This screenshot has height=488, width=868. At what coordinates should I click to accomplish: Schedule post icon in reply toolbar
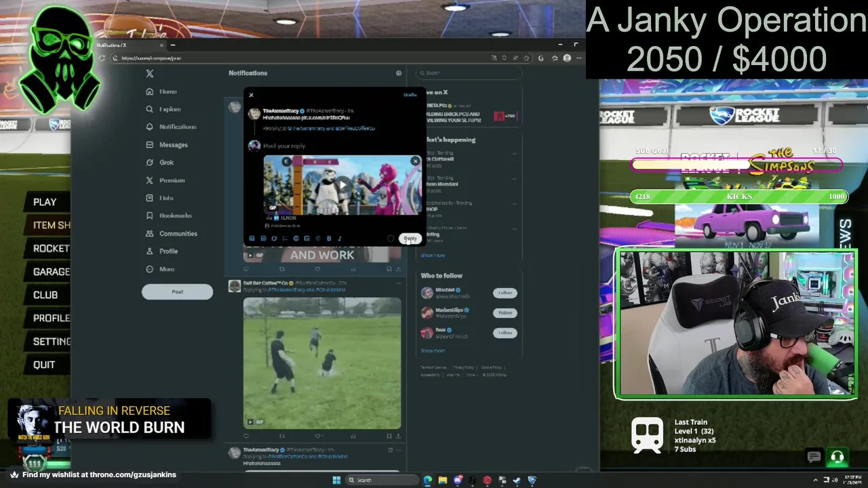(307, 239)
